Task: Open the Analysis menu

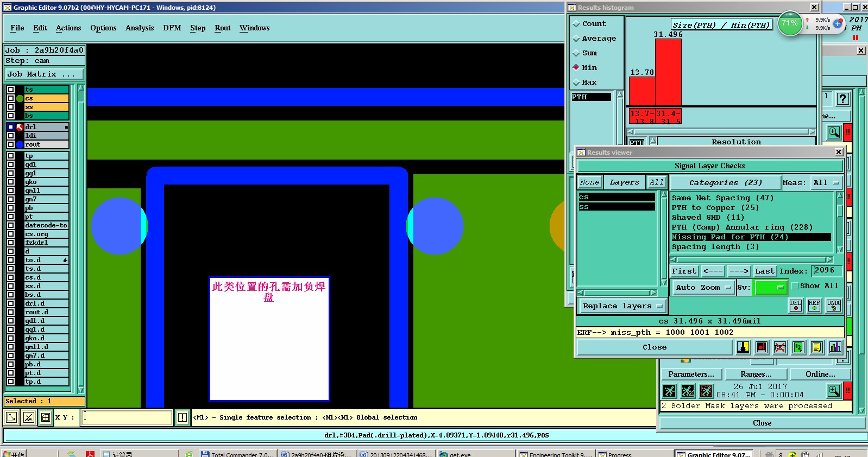Action: tap(140, 28)
